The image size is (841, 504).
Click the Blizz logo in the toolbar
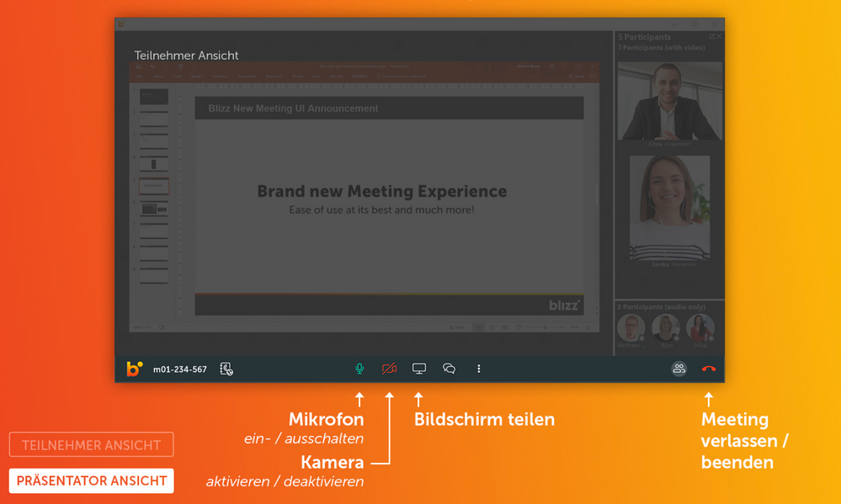click(x=134, y=369)
